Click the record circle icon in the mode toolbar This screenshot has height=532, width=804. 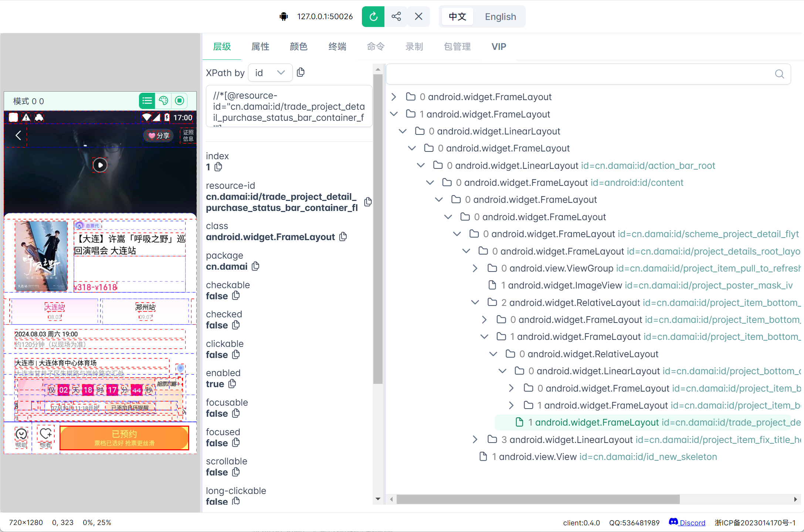179,101
